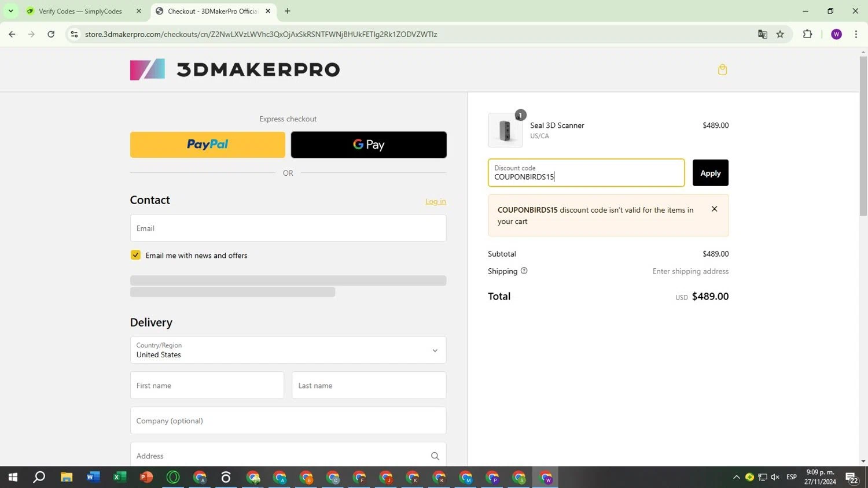Switch to Chrome profile S on the taskbar
Viewport: 868px width, 488px height.
(x=519, y=477)
